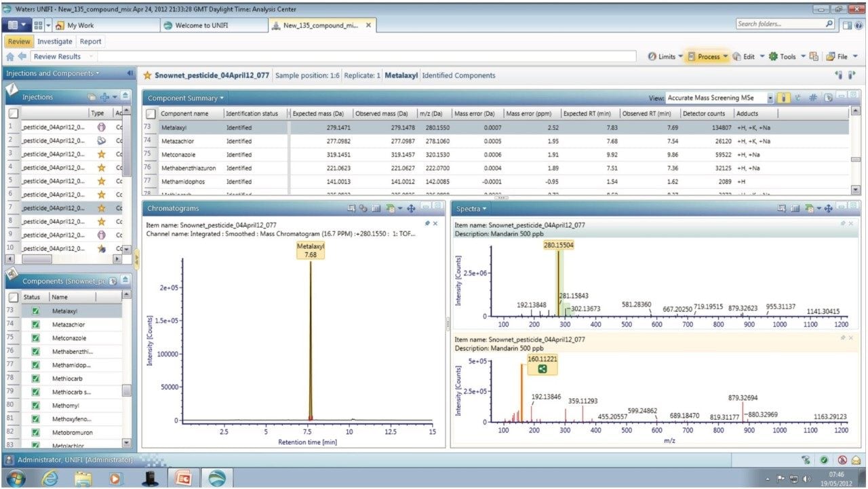Click the blue plus icon in Injections header

tap(104, 97)
